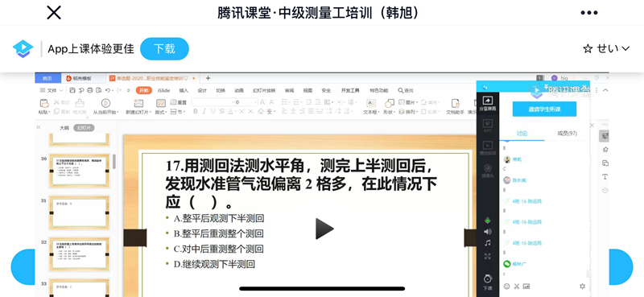Click the 粘贴 paste icon
This screenshot has width=644, height=297.
(44, 103)
